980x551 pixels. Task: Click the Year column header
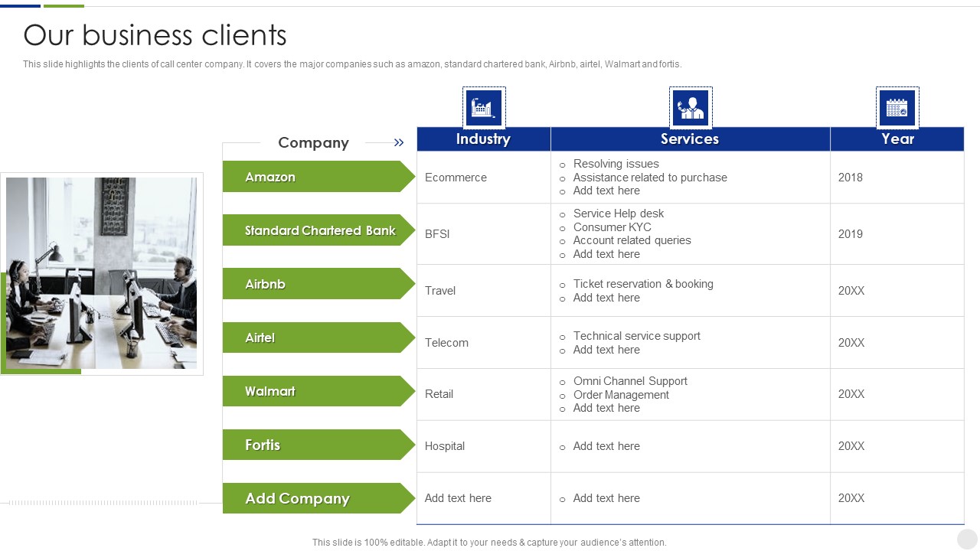897,139
